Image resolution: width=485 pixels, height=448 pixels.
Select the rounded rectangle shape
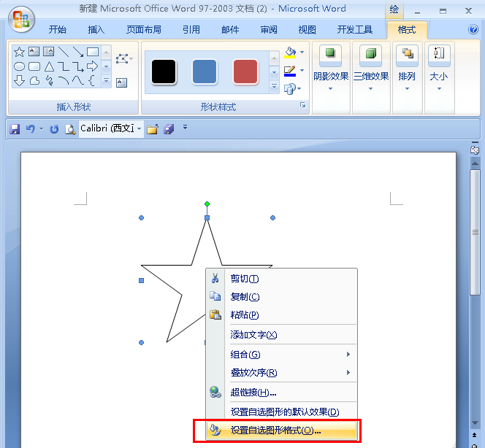click(34, 66)
